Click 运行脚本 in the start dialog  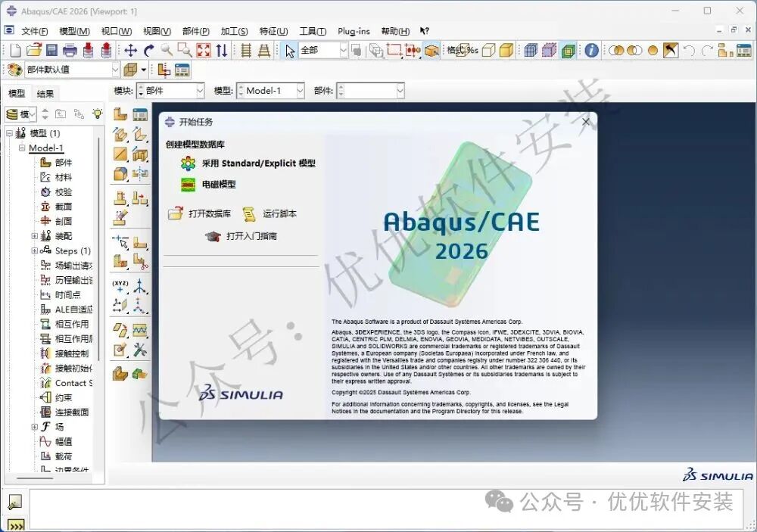[269, 213]
